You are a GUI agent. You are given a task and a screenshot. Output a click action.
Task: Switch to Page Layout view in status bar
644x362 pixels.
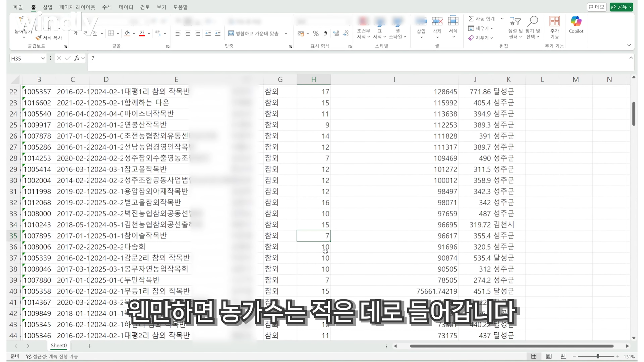(549, 356)
